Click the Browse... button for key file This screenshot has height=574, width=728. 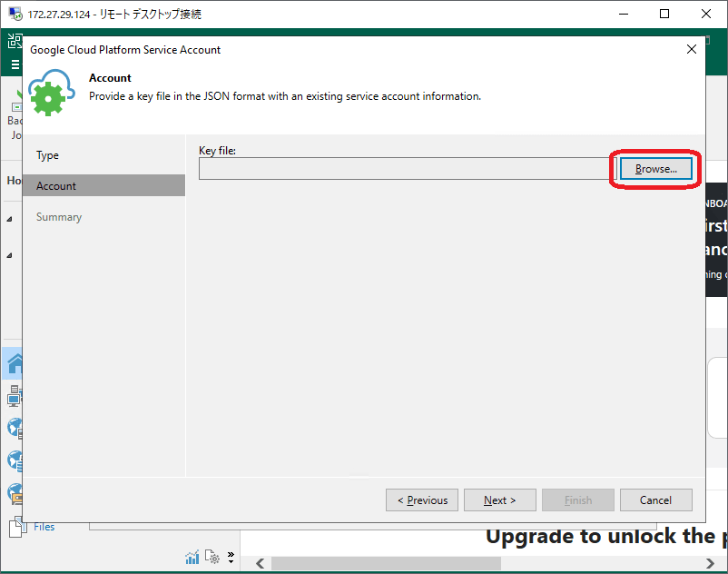pyautogui.click(x=655, y=169)
